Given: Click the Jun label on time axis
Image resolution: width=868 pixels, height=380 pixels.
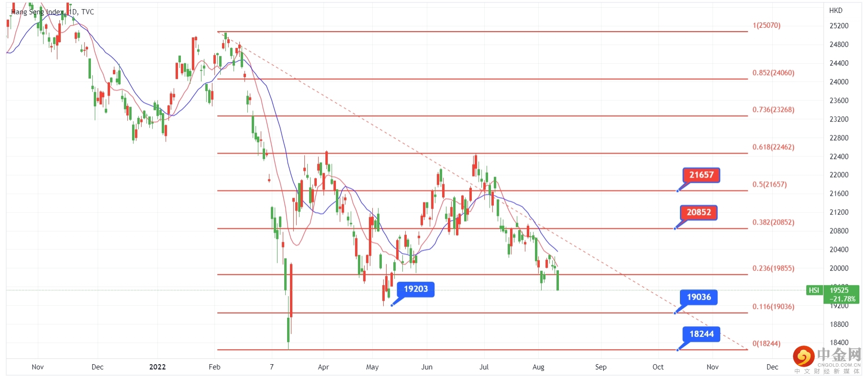Looking at the screenshot, I should pyautogui.click(x=427, y=367).
